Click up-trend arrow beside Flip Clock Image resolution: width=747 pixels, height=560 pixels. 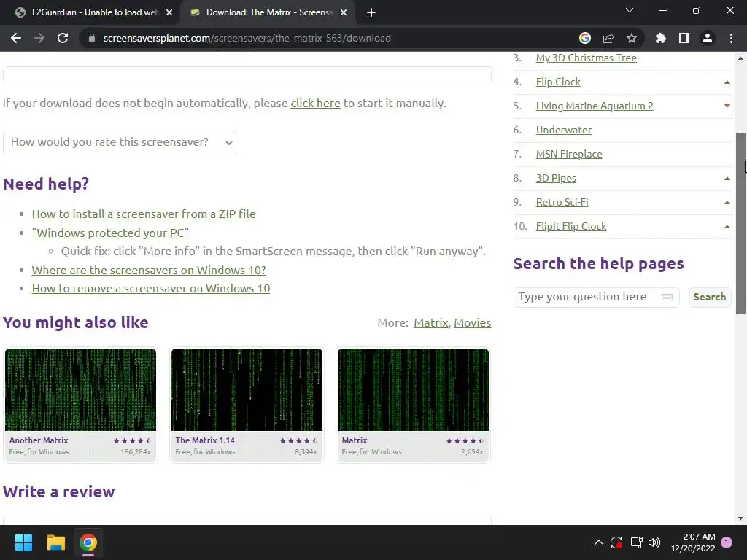coord(727,82)
